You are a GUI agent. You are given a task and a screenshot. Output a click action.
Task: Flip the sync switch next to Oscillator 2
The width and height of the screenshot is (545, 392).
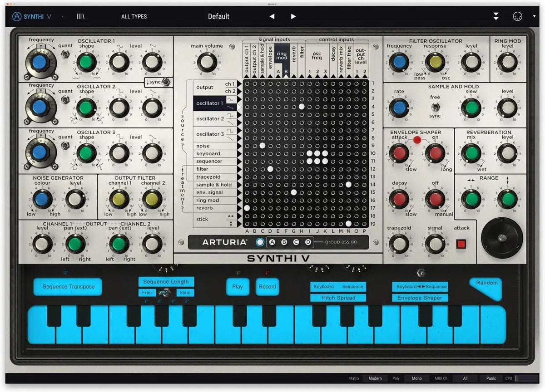point(165,82)
